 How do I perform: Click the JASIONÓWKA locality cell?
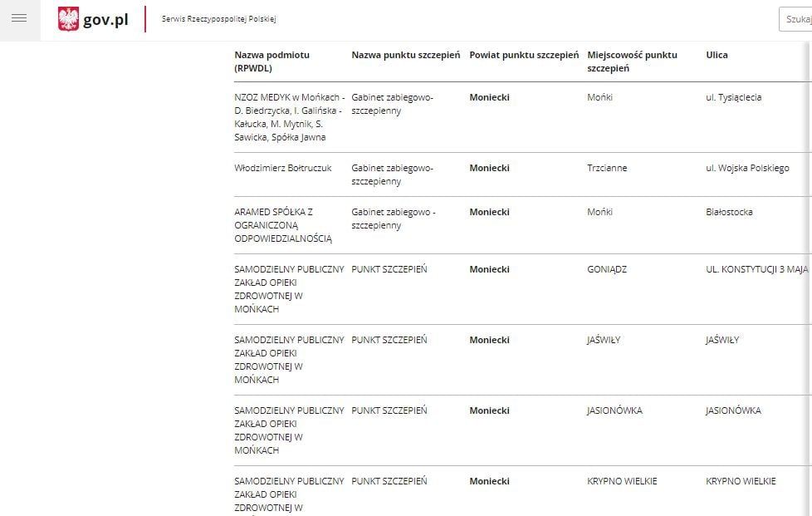tap(614, 410)
